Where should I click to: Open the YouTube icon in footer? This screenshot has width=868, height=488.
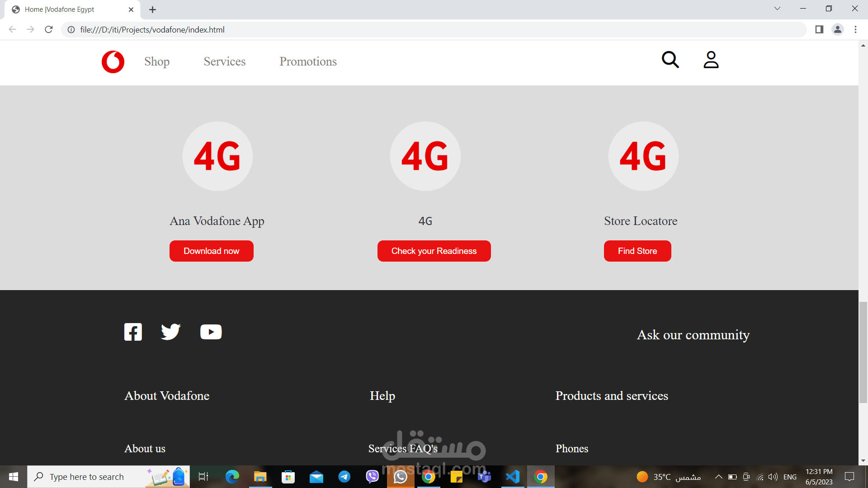211,332
